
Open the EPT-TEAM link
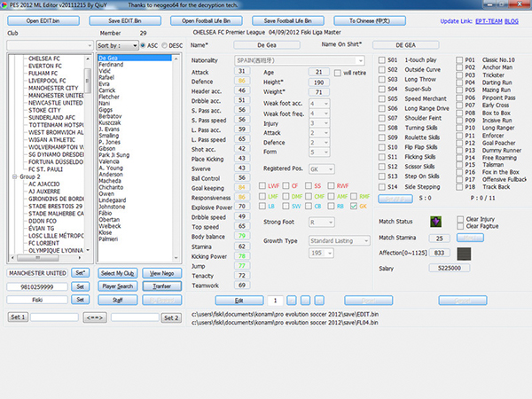[x=489, y=21]
